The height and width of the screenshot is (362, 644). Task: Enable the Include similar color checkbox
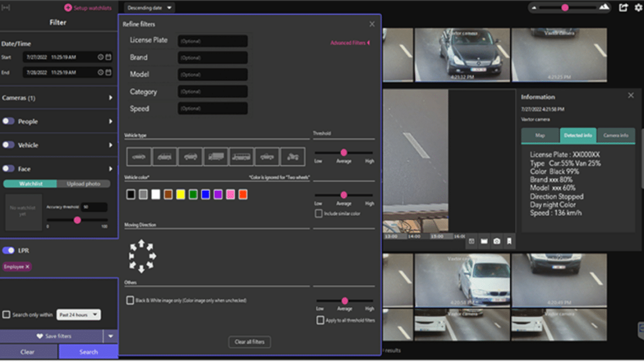pos(320,213)
